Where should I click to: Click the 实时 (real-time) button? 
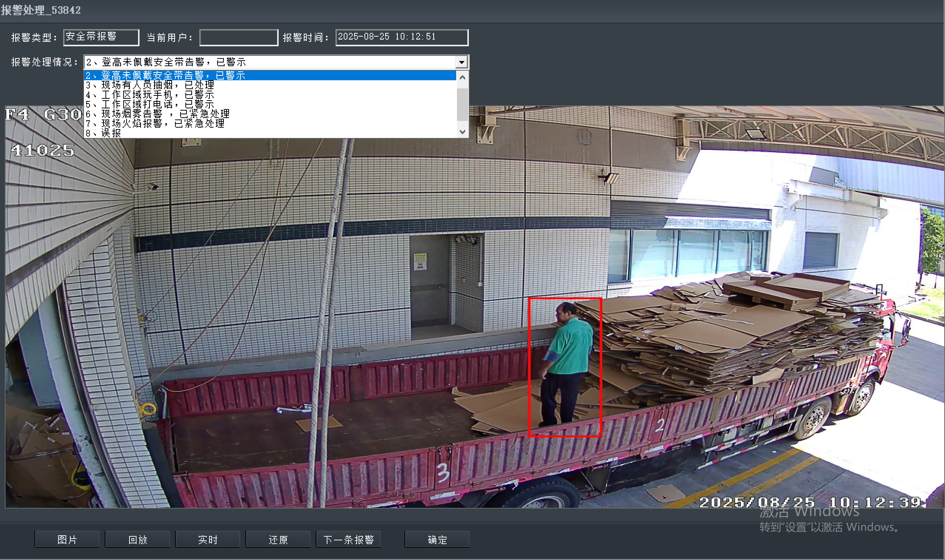pos(207,539)
